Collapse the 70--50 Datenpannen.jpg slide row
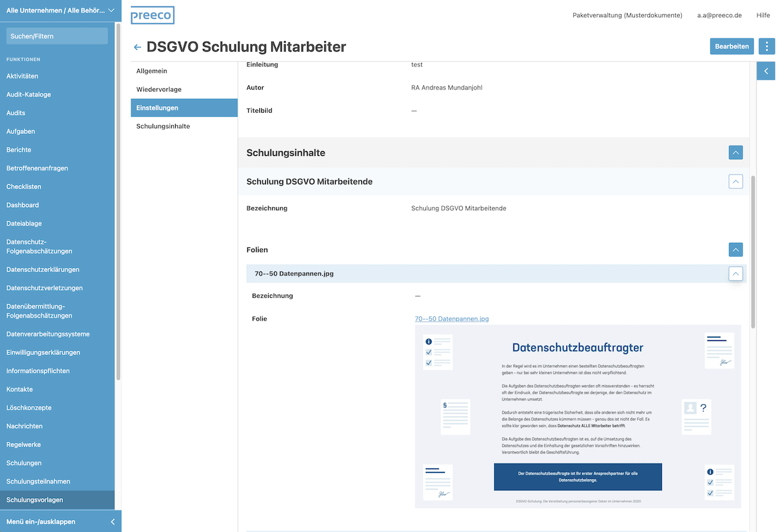Screen dimensions: 778x532 click(x=736, y=273)
